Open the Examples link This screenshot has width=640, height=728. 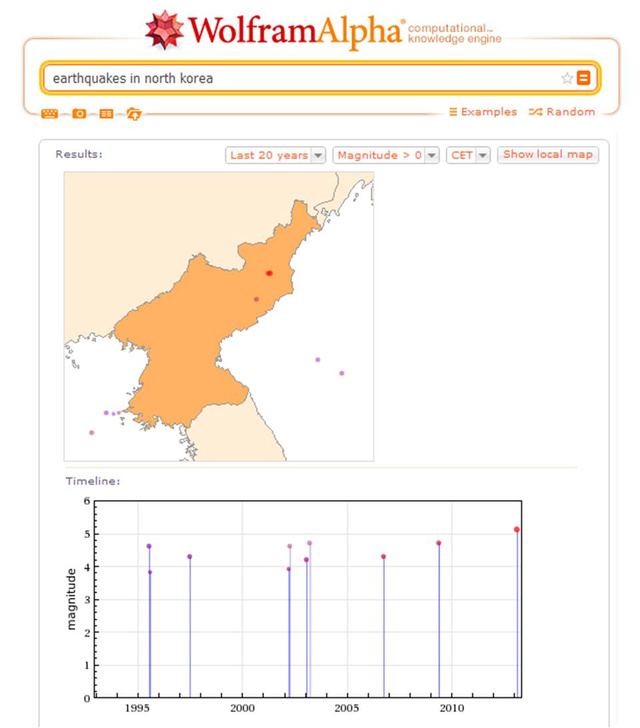point(483,112)
